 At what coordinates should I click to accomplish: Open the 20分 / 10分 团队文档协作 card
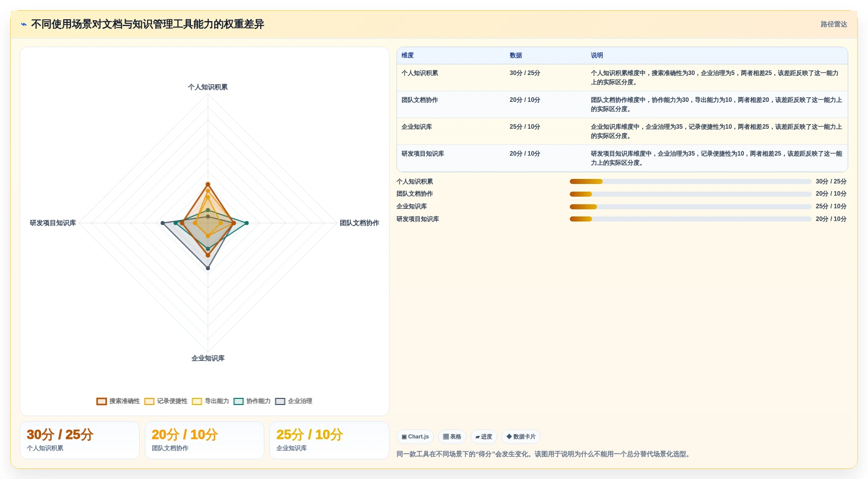205,440
